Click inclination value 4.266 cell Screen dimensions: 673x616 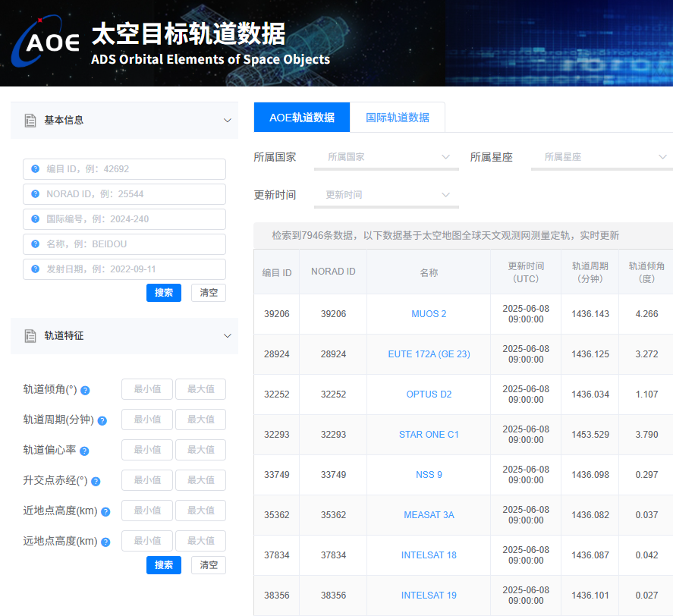click(x=646, y=314)
